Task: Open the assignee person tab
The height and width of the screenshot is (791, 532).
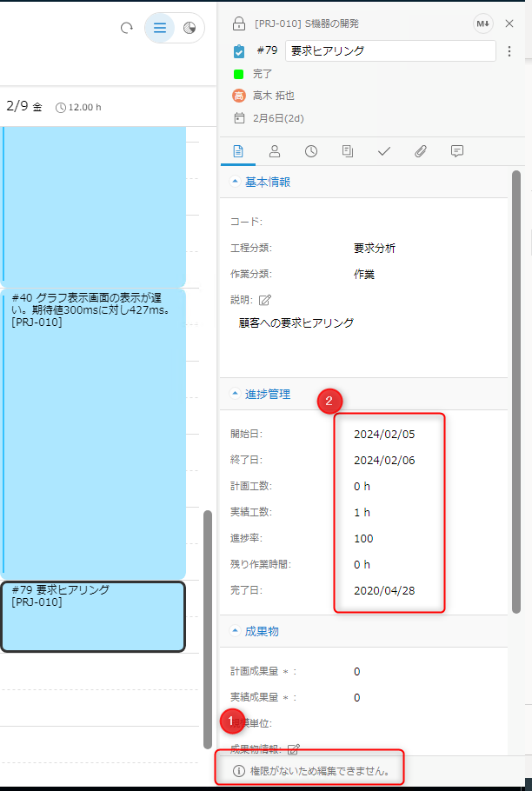Action: pyautogui.click(x=275, y=151)
